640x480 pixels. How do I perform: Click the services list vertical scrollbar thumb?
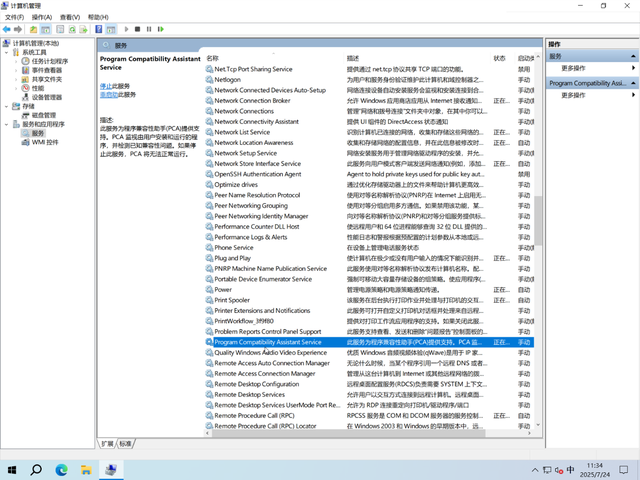pos(538,220)
